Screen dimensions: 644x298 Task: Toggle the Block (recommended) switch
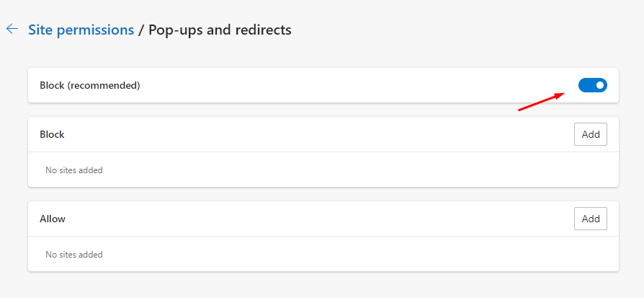(592, 86)
